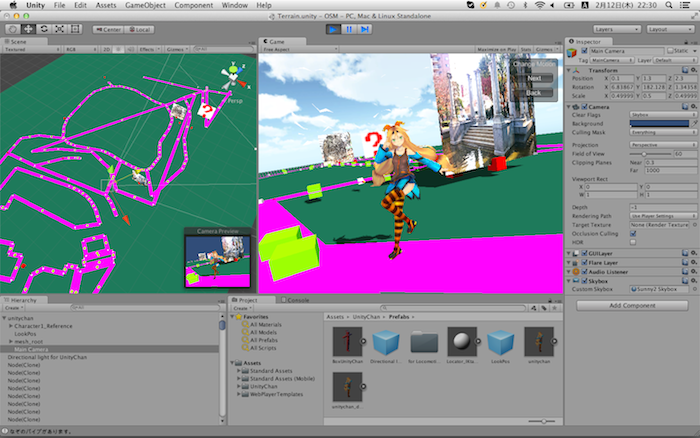Open the Skybox component gear menu
Viewport: 700px width, 438px height.
point(693,281)
